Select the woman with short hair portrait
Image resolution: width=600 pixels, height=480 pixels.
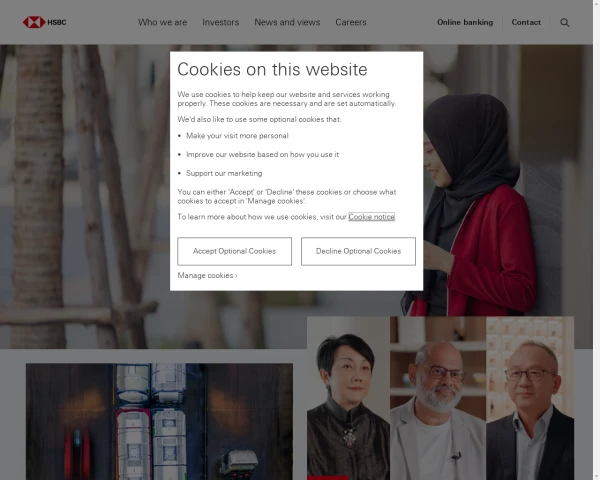point(348,398)
